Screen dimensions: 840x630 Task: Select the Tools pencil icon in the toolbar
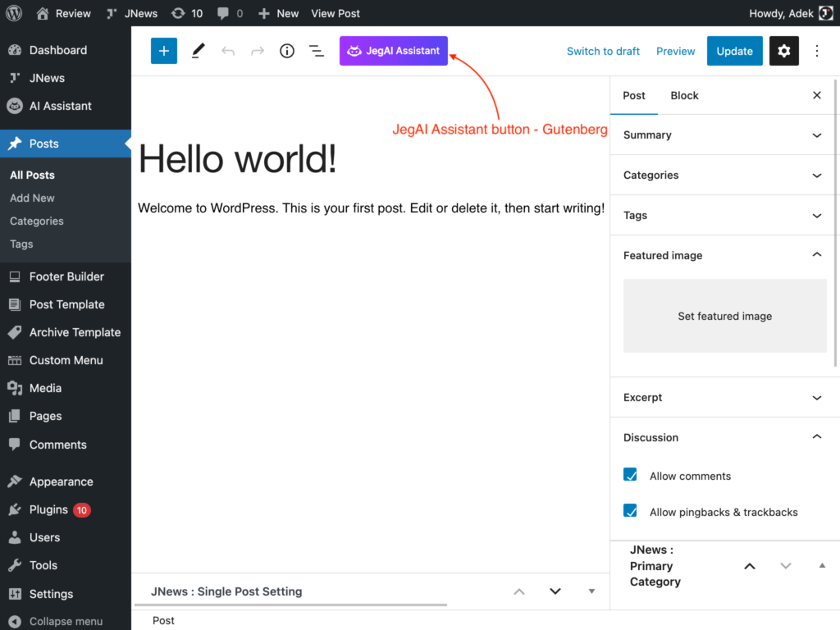coord(197,51)
